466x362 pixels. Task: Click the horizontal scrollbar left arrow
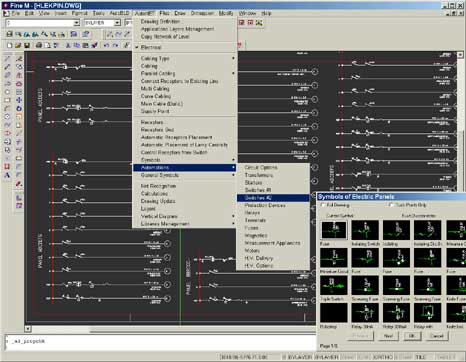pos(28,329)
